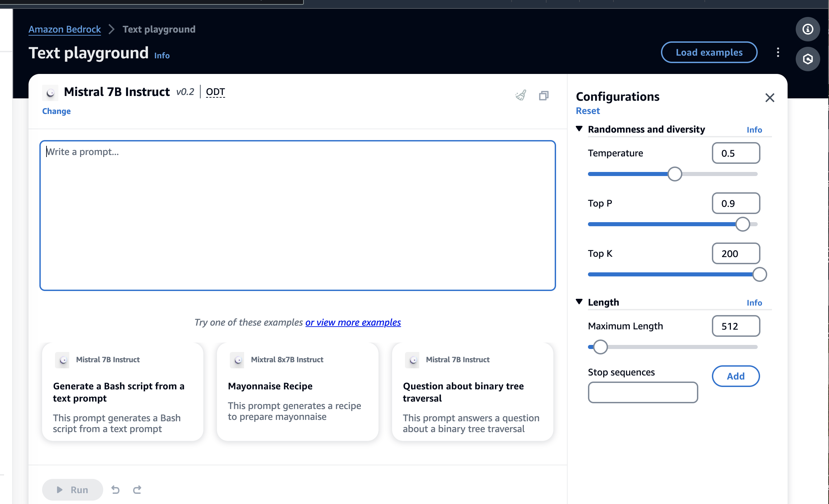Click the Temperature slider handle

(x=675, y=174)
